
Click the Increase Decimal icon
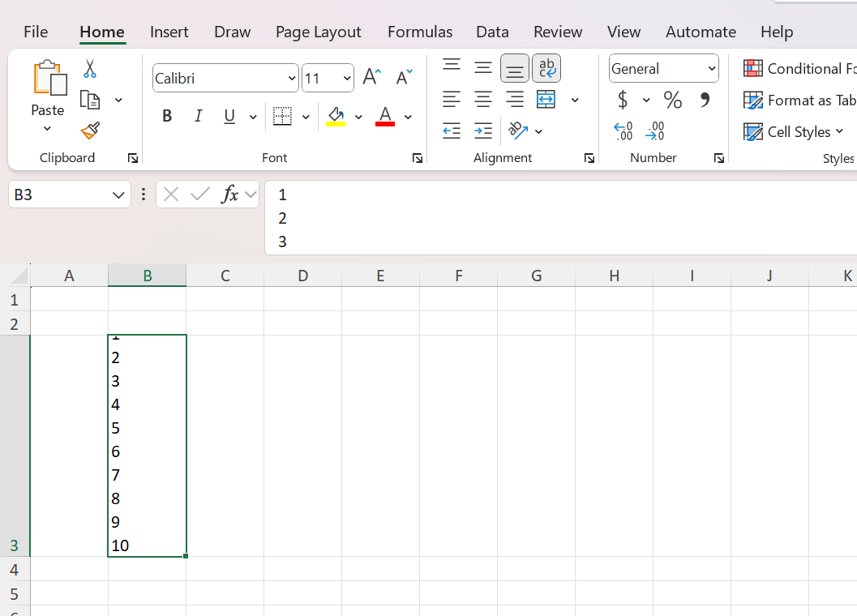(x=623, y=130)
